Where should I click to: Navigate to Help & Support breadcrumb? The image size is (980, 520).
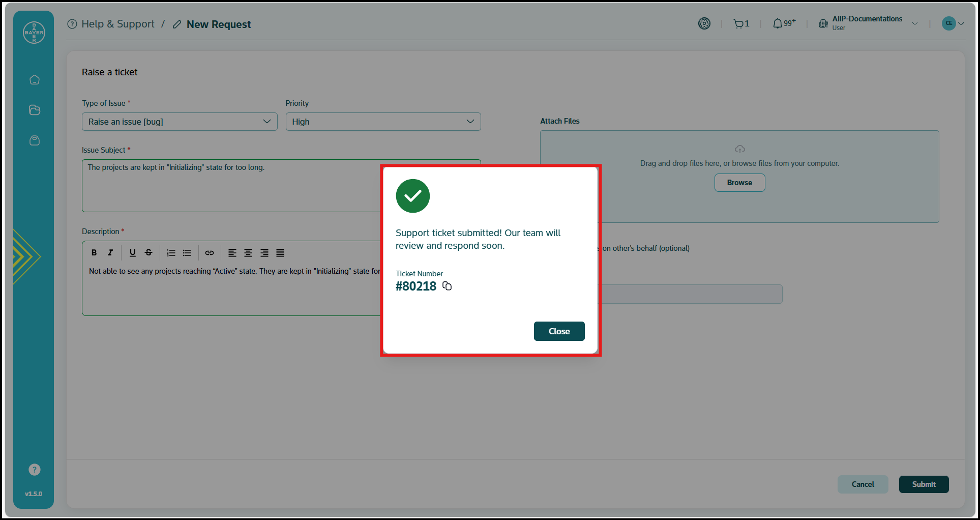(x=117, y=23)
